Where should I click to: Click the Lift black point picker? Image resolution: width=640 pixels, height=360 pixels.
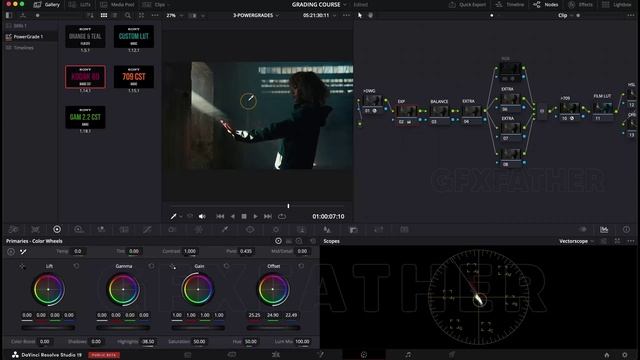pos(22,267)
